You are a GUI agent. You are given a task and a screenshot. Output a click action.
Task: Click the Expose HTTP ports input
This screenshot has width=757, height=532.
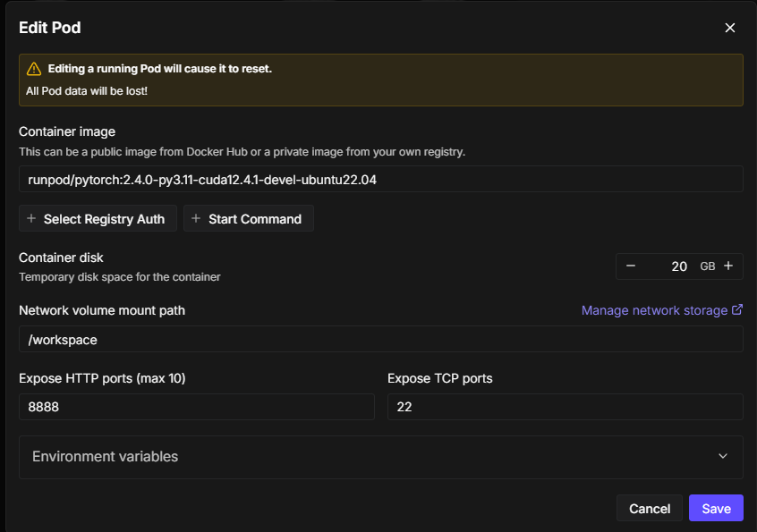click(196, 407)
